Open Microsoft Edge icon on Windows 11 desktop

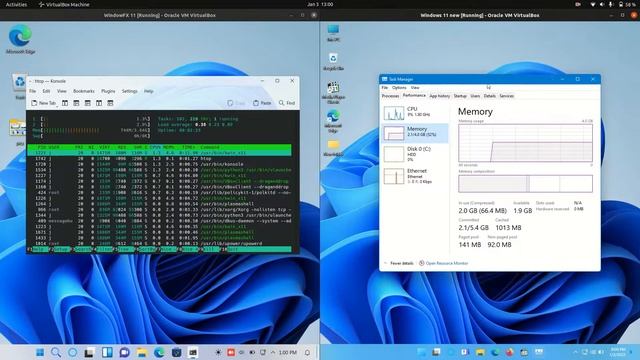333,121
